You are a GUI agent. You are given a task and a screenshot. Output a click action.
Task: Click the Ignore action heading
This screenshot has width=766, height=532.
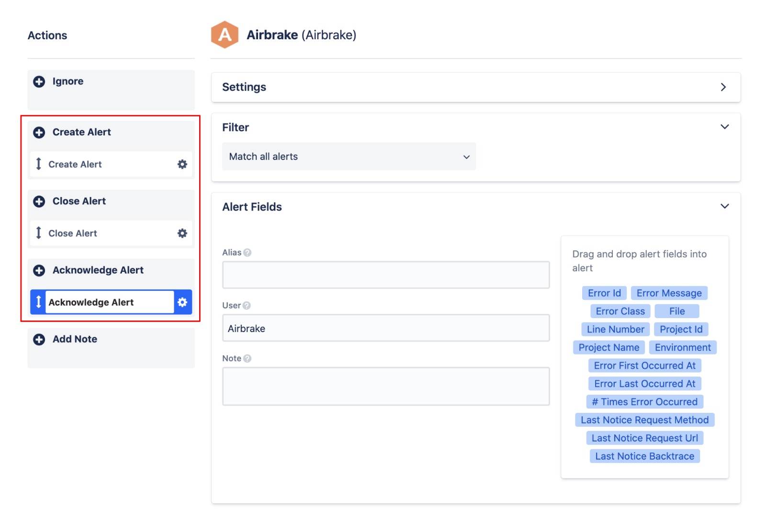tap(68, 81)
